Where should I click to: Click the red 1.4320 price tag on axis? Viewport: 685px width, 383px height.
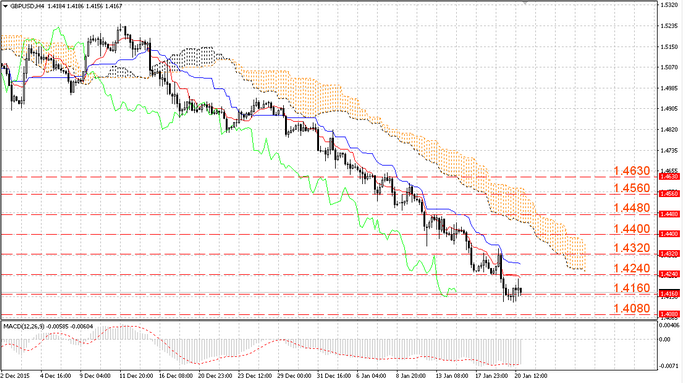[x=669, y=254]
